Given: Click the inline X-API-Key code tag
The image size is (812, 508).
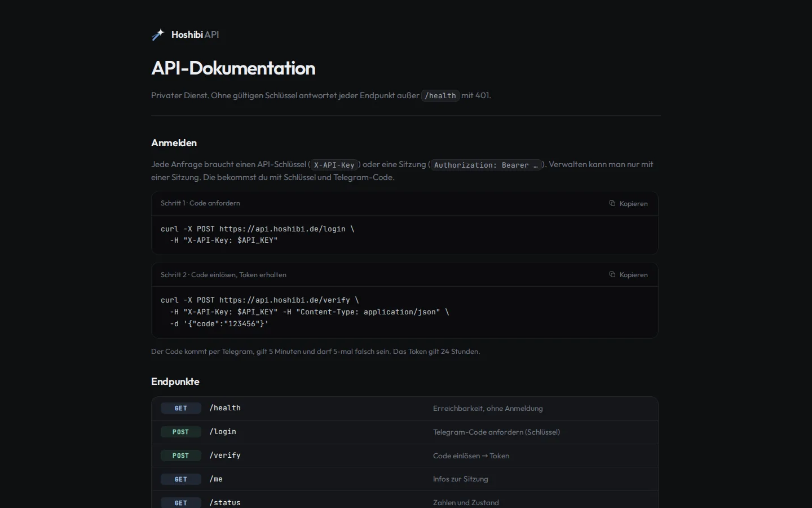Looking at the screenshot, I should [x=334, y=165].
